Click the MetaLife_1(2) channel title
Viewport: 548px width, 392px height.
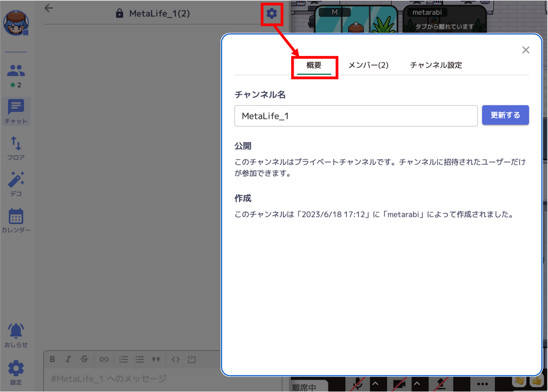[159, 13]
